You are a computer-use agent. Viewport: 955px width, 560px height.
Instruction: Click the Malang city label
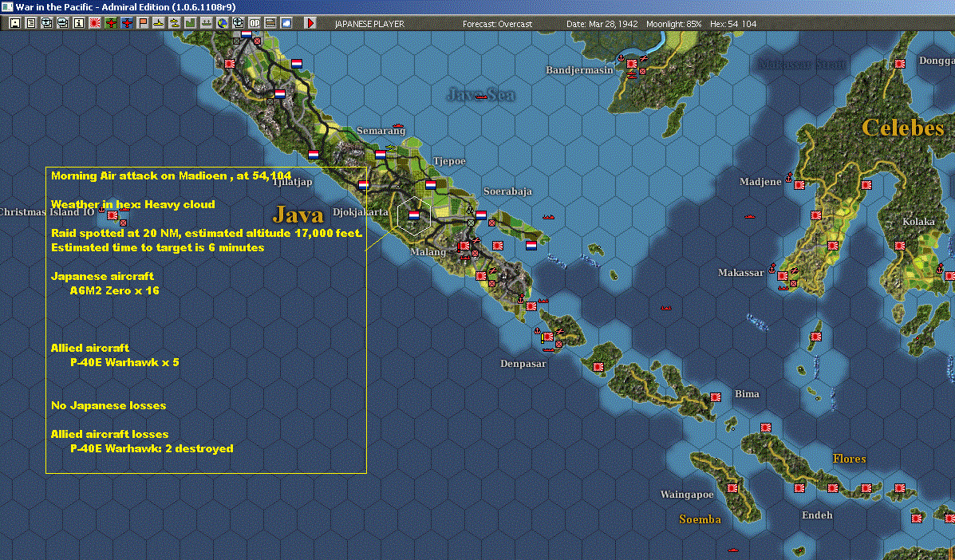pyautogui.click(x=428, y=252)
